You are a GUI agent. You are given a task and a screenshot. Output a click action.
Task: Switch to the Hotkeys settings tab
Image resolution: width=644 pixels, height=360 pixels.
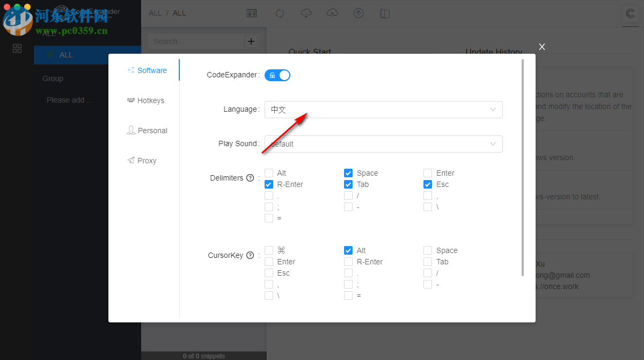[147, 100]
